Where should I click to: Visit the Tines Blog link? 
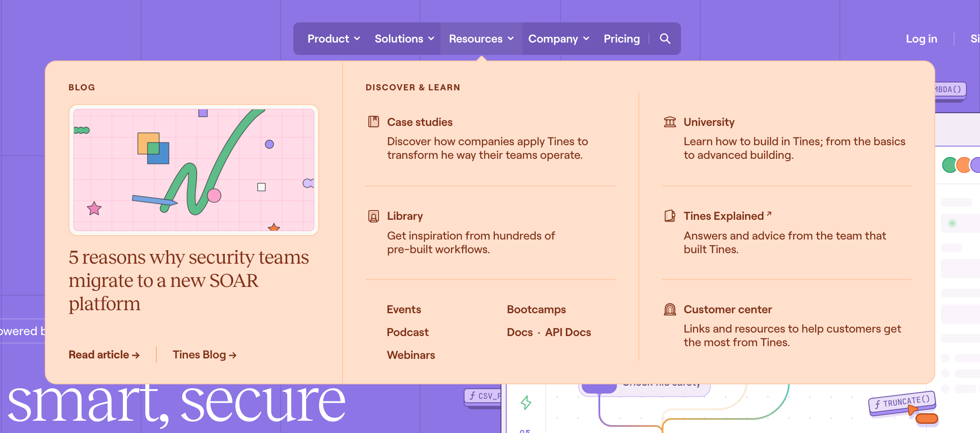(204, 354)
